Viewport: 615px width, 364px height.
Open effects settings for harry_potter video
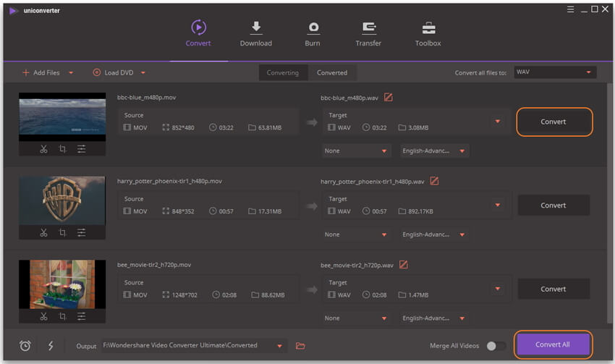coord(81,232)
